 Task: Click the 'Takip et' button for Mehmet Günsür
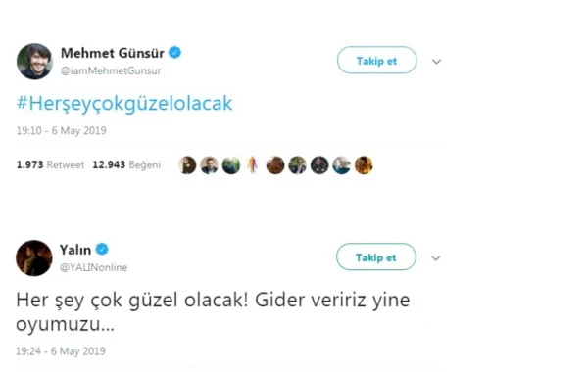(x=377, y=61)
